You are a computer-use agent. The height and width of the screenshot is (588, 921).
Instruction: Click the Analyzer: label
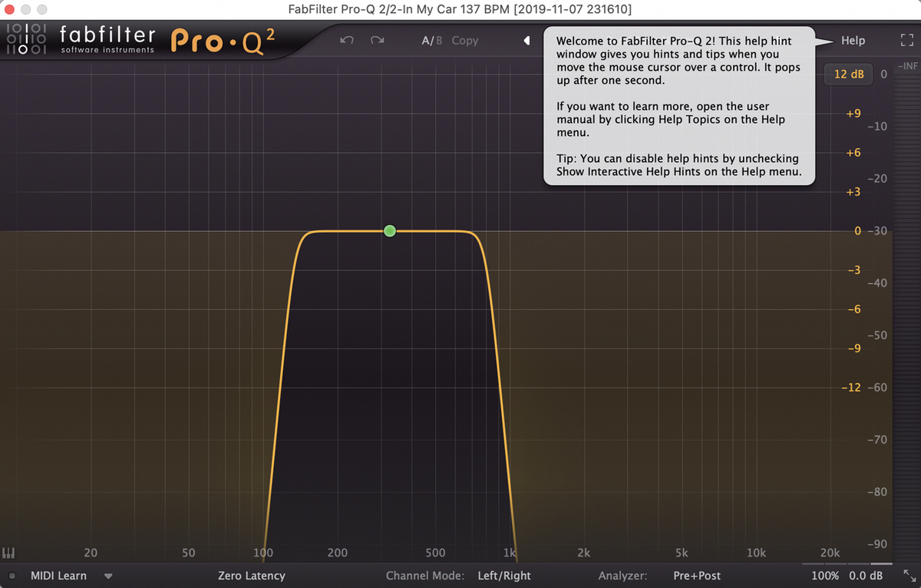(x=622, y=576)
